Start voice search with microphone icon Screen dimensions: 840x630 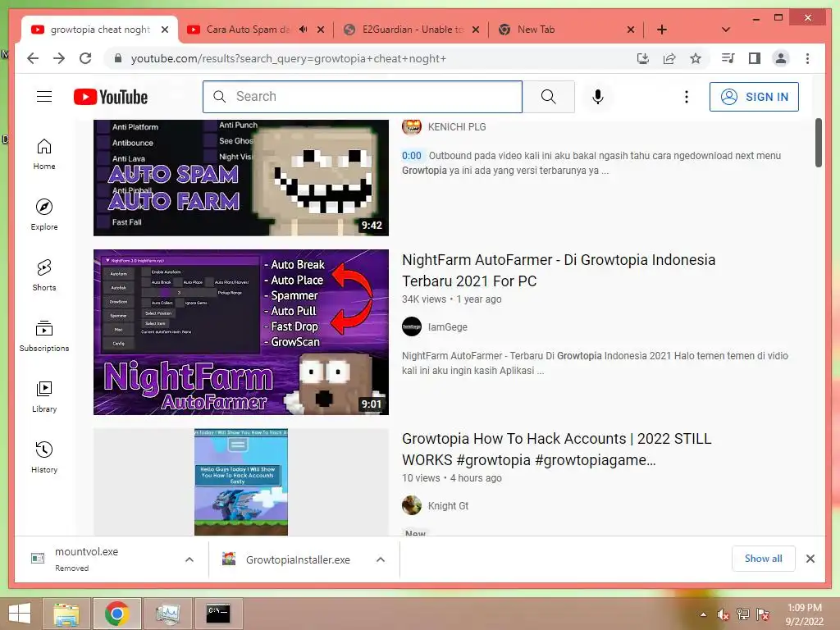(598, 97)
